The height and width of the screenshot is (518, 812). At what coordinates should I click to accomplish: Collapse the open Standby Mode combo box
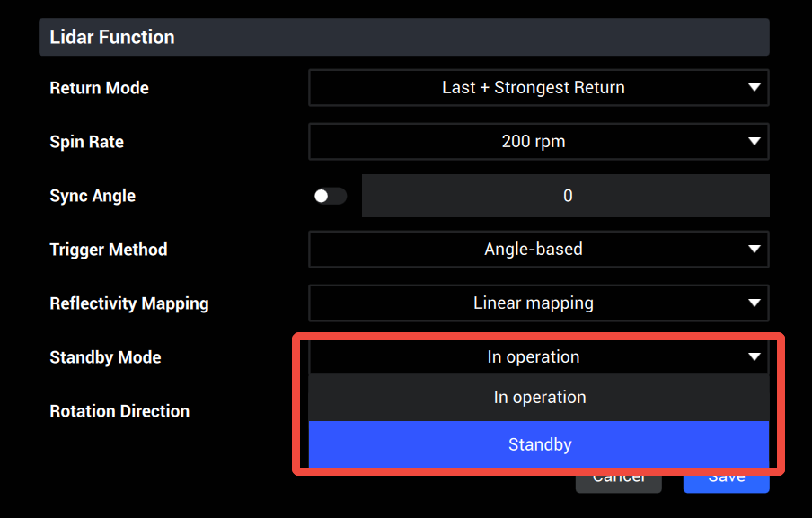click(x=539, y=356)
